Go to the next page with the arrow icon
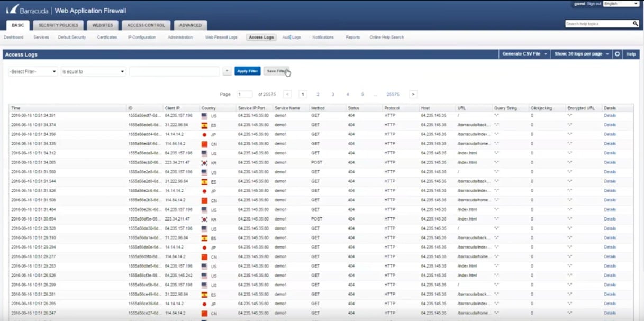Screen dimensions: 644x321 click(x=412, y=94)
